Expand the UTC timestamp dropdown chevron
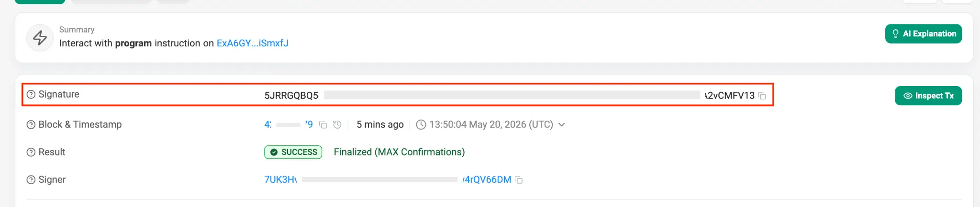The width and height of the screenshot is (980, 207). (562, 125)
